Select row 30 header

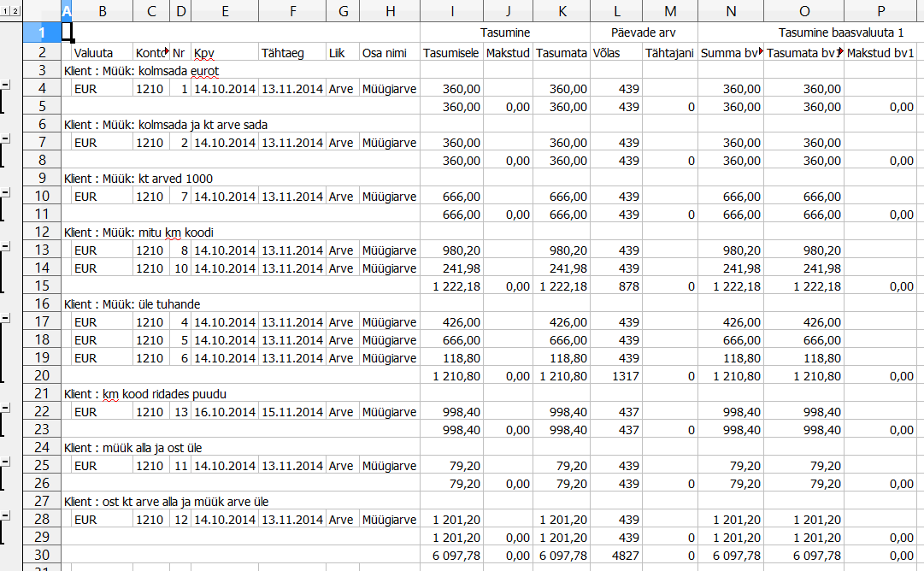[x=42, y=555]
